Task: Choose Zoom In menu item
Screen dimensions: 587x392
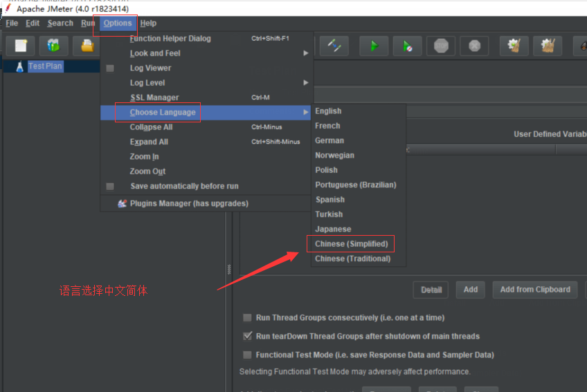Action: 206,157
